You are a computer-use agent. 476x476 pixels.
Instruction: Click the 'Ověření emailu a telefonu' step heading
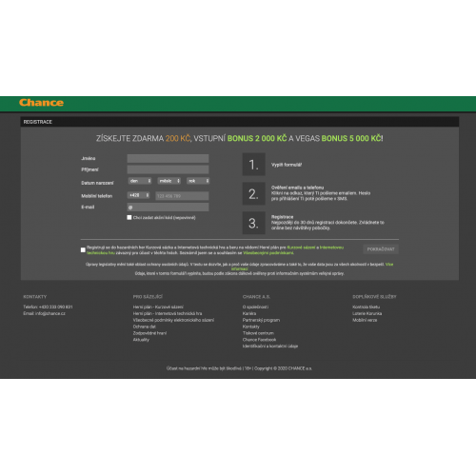tap(297, 188)
